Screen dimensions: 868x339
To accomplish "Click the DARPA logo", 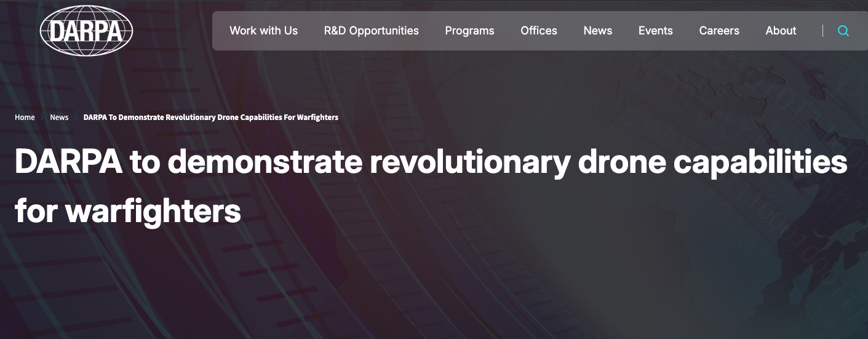I will click(x=87, y=31).
